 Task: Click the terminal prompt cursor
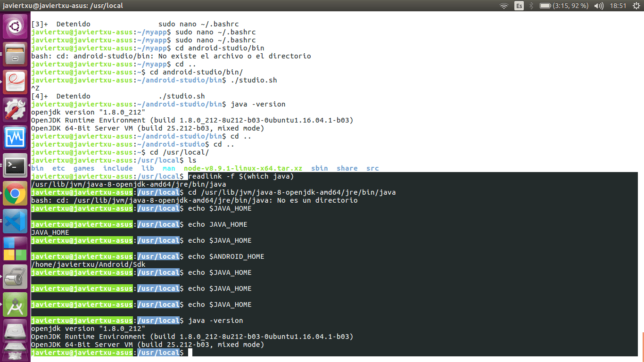(190, 352)
